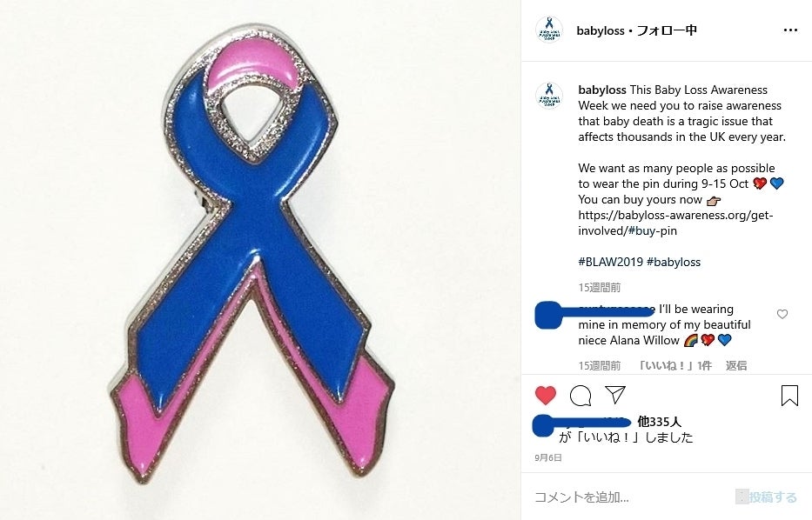Click babyloss avatar beside the caption

[x=549, y=95]
